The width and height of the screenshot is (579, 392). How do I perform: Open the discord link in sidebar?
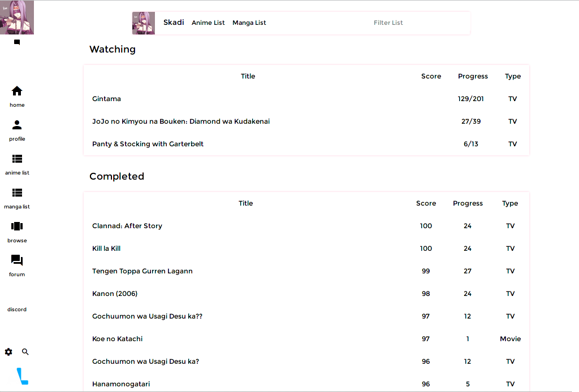pos(17,310)
